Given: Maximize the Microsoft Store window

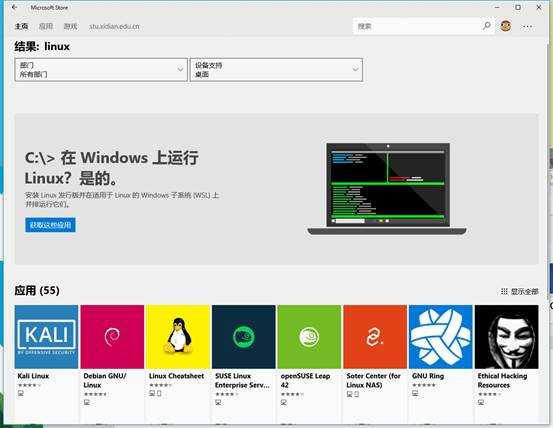Looking at the screenshot, I should (x=518, y=7).
